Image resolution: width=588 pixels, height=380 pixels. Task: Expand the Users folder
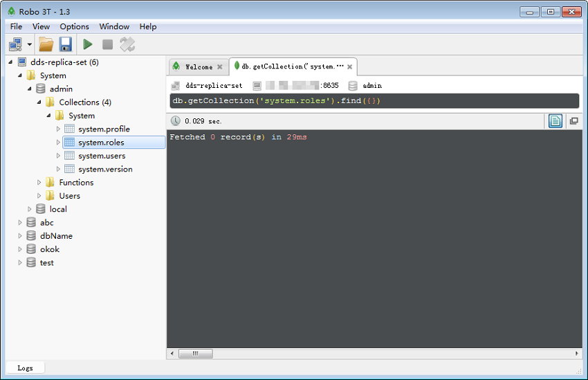point(39,196)
